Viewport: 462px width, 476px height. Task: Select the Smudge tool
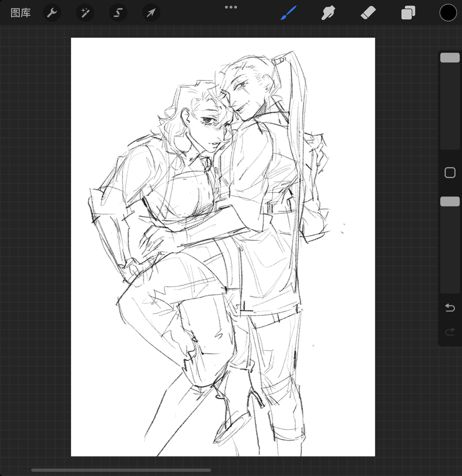[x=328, y=13]
